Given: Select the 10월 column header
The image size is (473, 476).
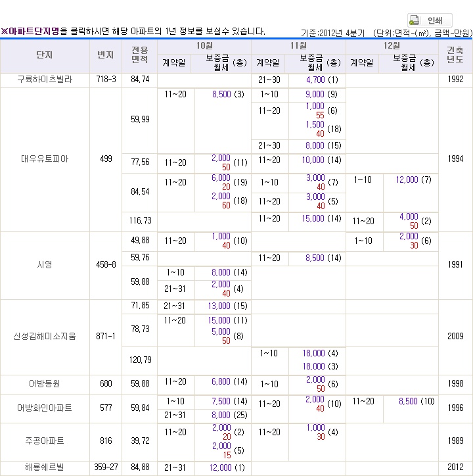Looking at the screenshot, I should click(204, 46).
